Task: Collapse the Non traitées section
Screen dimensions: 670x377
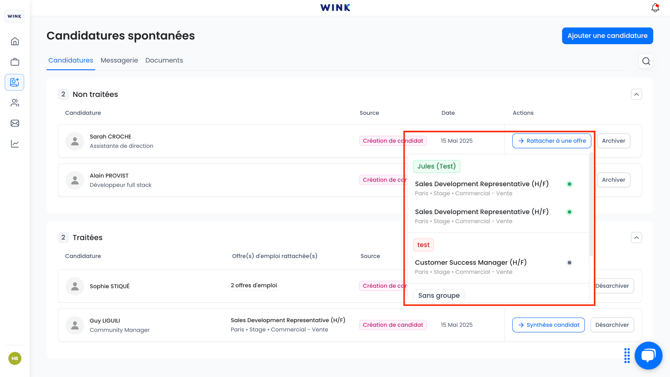Action: pos(636,94)
